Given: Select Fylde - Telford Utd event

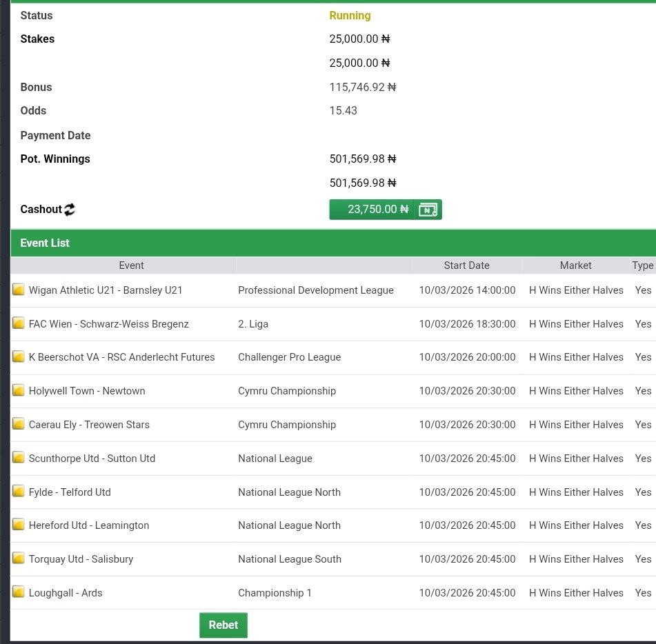Looking at the screenshot, I should [x=70, y=492].
